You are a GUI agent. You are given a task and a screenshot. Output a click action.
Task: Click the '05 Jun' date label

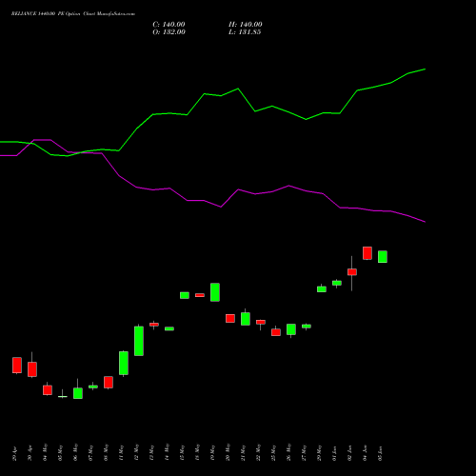point(380,453)
